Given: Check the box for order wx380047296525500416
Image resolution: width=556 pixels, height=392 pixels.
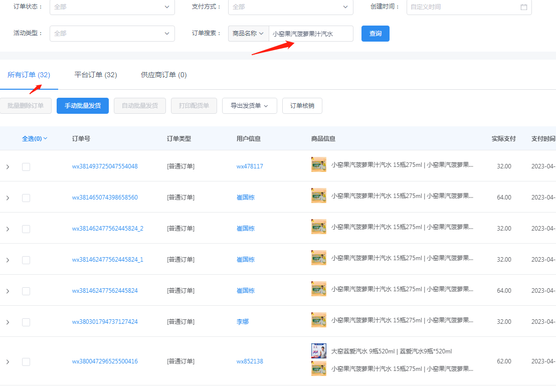Looking at the screenshot, I should [26, 362].
